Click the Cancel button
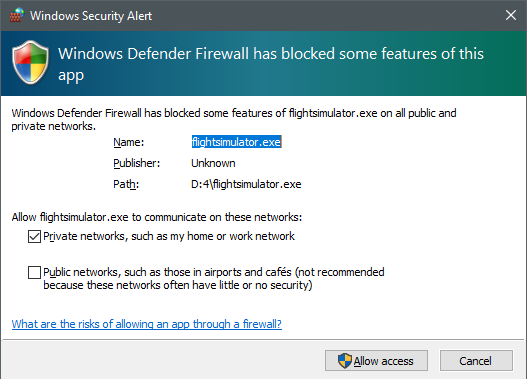Image resolution: width=529 pixels, height=379 pixels. 476,361
